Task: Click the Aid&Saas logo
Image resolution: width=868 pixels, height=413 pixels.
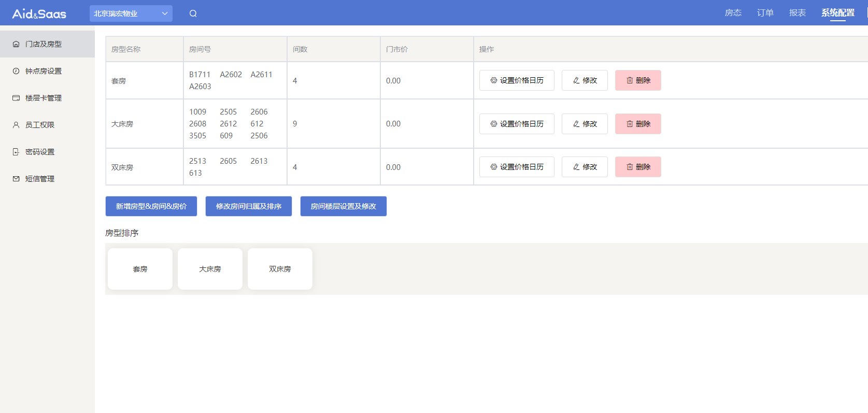Action: (39, 13)
